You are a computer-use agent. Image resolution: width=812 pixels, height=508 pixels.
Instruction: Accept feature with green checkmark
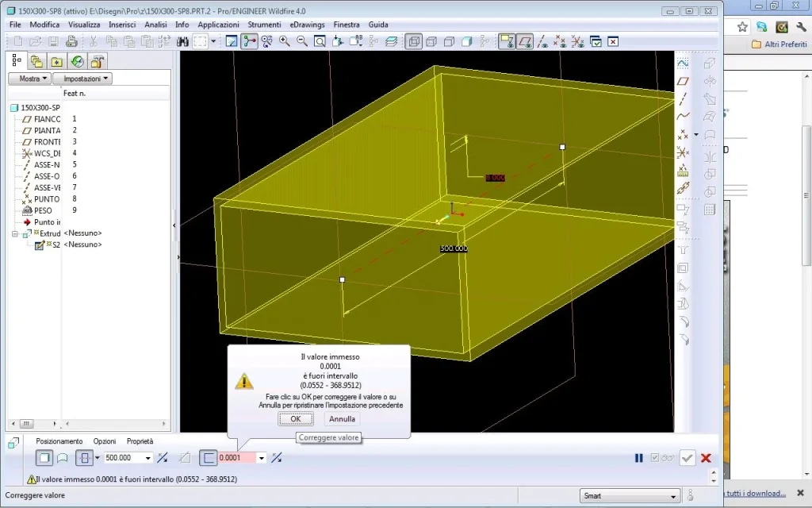(x=688, y=458)
